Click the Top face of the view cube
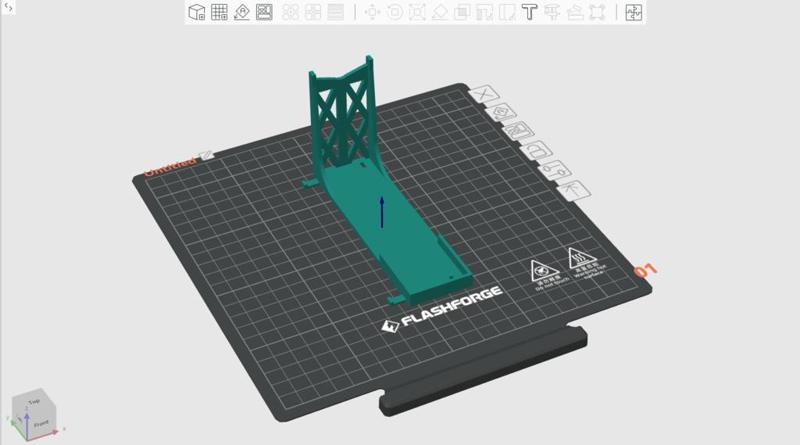800x445 pixels. [34, 402]
